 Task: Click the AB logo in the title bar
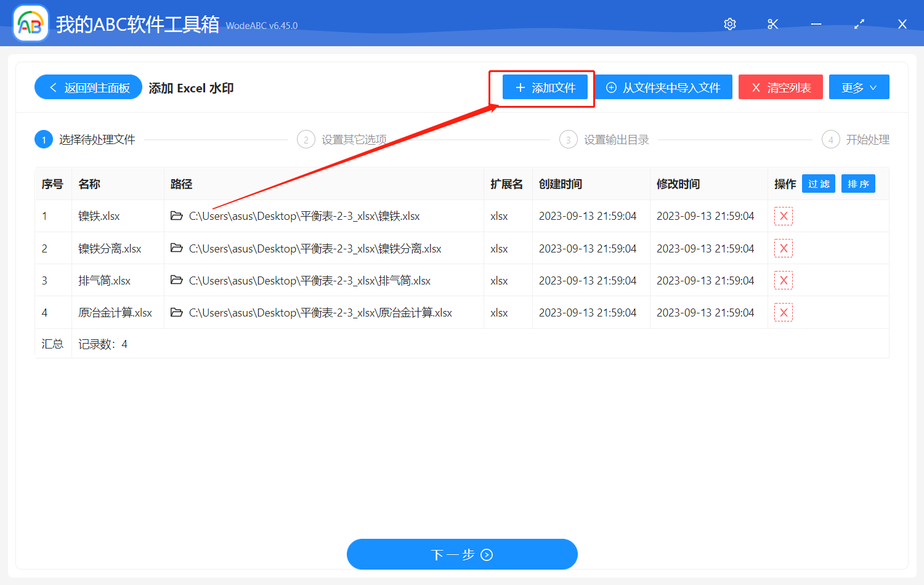click(30, 23)
